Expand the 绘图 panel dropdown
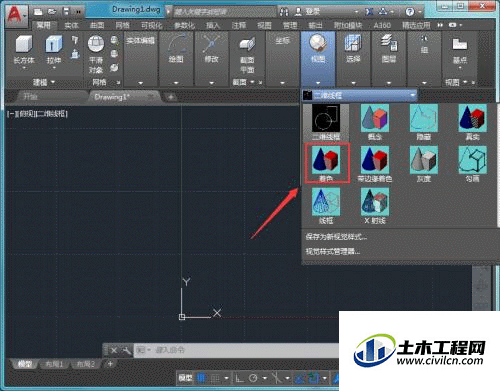The width and height of the screenshot is (500, 391). click(x=176, y=83)
